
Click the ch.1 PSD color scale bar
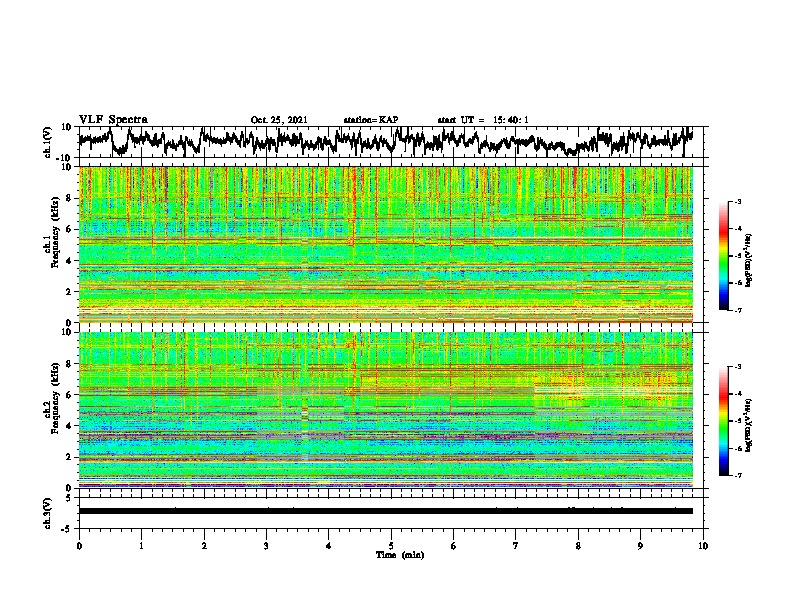[x=723, y=256]
